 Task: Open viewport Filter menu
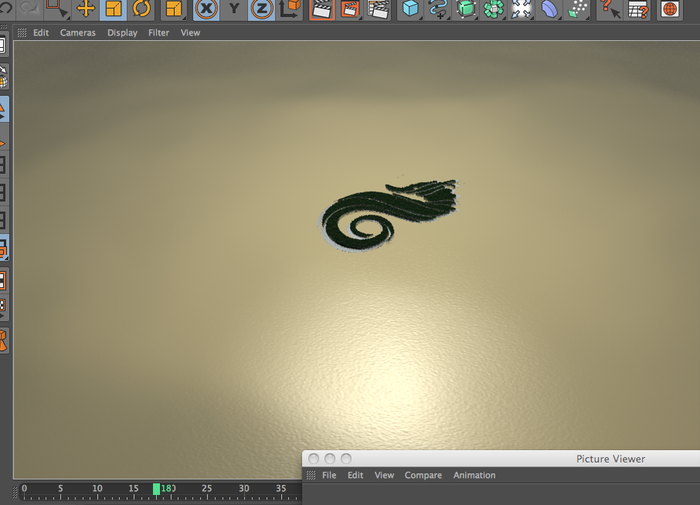pos(158,33)
